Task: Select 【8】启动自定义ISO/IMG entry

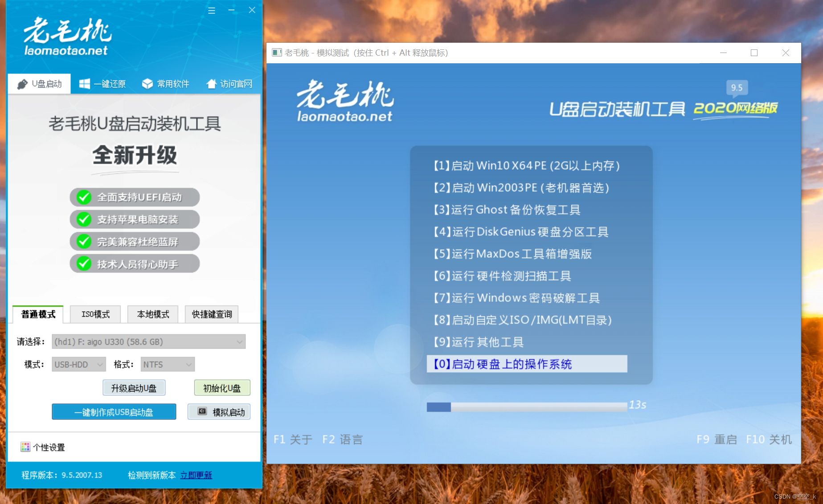Action: click(x=527, y=320)
